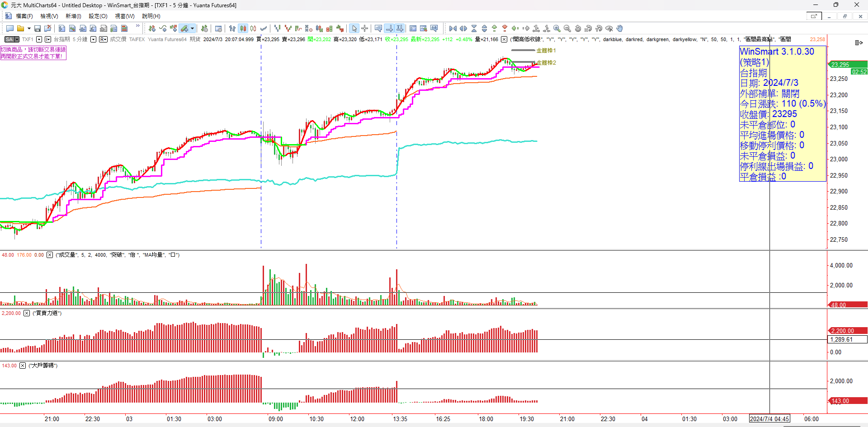This screenshot has height=427, width=868.
Task: Expand the toolbar overflow chevron
Action: point(138,26)
